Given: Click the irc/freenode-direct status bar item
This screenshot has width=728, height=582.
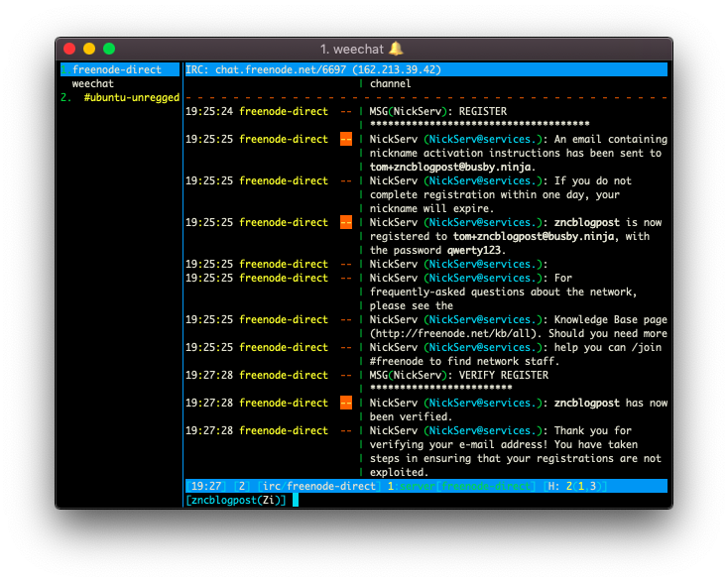Looking at the screenshot, I should point(318,486).
